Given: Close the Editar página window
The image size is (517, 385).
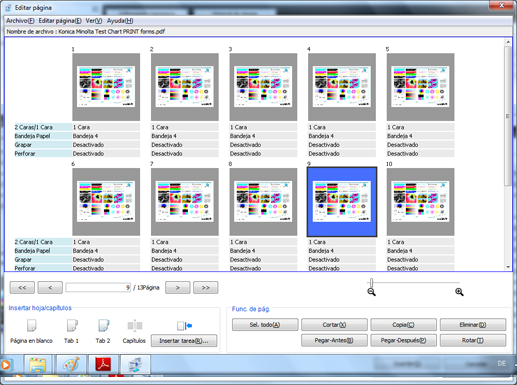Looking at the screenshot, I should point(502,5).
